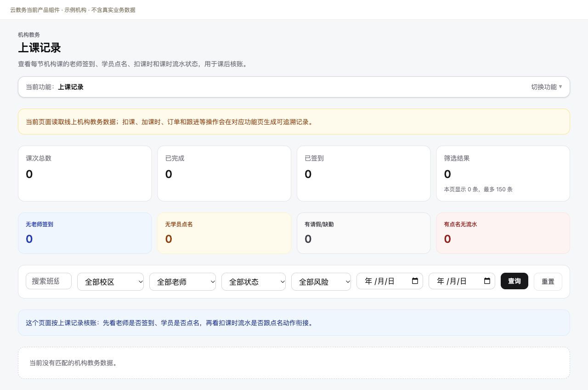Select the 无学员点名 stat card
The height and width of the screenshot is (390, 588).
coord(224,233)
